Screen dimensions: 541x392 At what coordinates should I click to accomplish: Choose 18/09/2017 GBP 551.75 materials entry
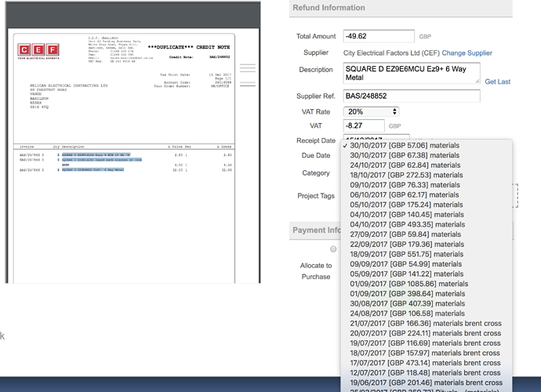pyautogui.click(x=426, y=254)
